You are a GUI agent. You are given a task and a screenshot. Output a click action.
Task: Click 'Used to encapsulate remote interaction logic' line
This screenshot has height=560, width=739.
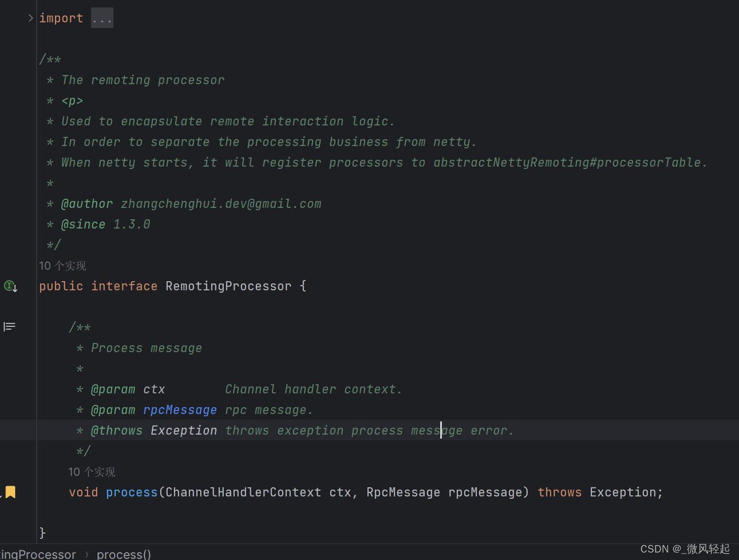coord(228,121)
